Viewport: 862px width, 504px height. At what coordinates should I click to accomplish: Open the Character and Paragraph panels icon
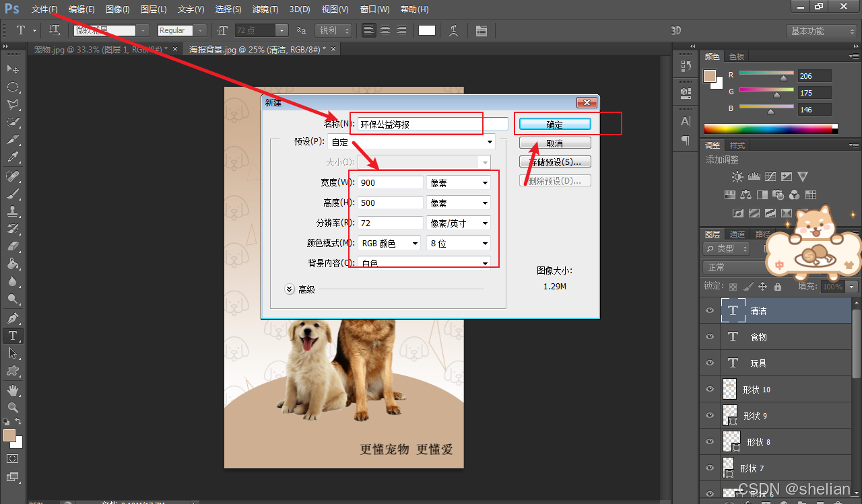(481, 30)
